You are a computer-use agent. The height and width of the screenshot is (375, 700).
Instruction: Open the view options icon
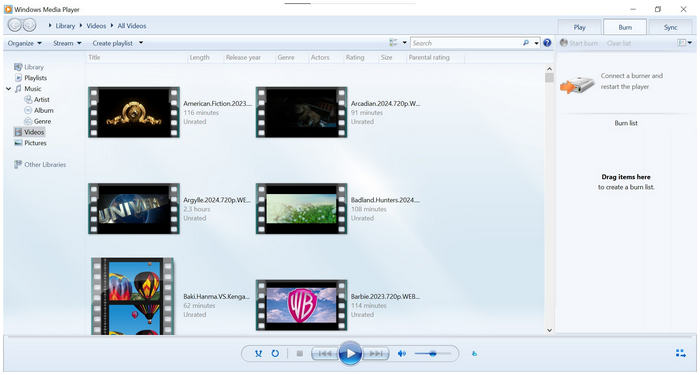[393, 43]
